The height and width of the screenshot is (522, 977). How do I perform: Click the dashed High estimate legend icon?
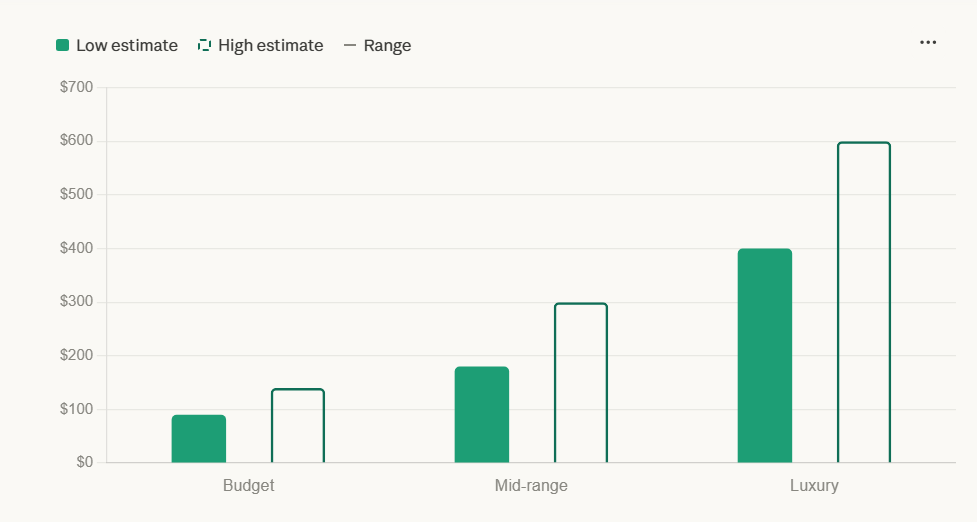click(204, 45)
